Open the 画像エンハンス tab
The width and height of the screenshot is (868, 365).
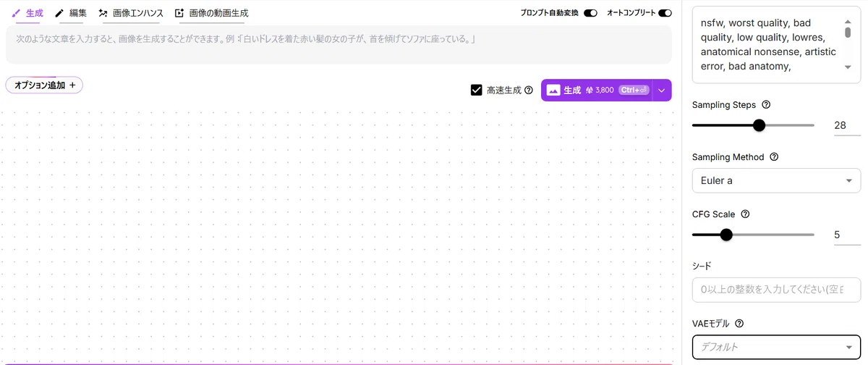(x=131, y=13)
